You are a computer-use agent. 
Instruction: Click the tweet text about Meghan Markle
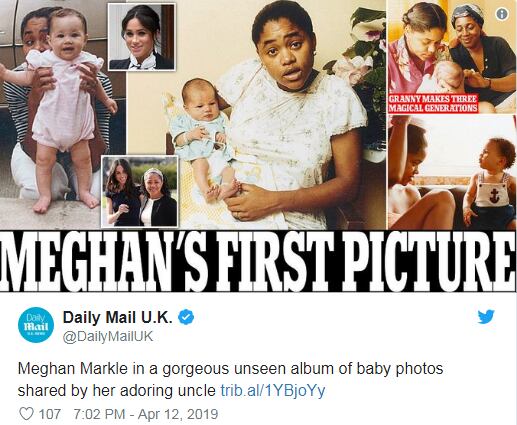[230, 380]
